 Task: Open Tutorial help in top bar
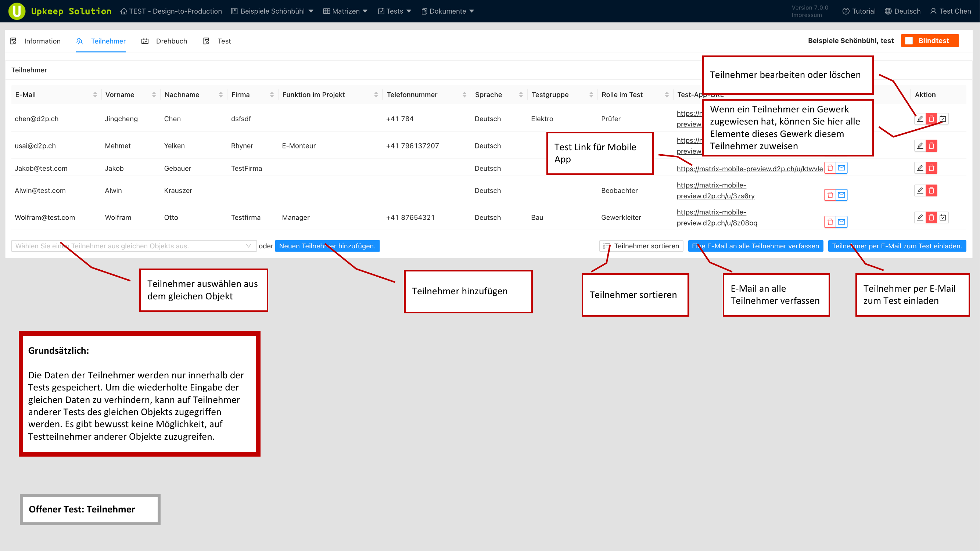(859, 11)
